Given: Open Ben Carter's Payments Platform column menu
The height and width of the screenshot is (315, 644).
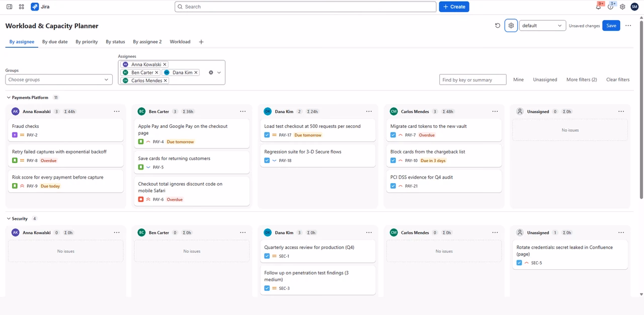Looking at the screenshot, I should [x=243, y=111].
